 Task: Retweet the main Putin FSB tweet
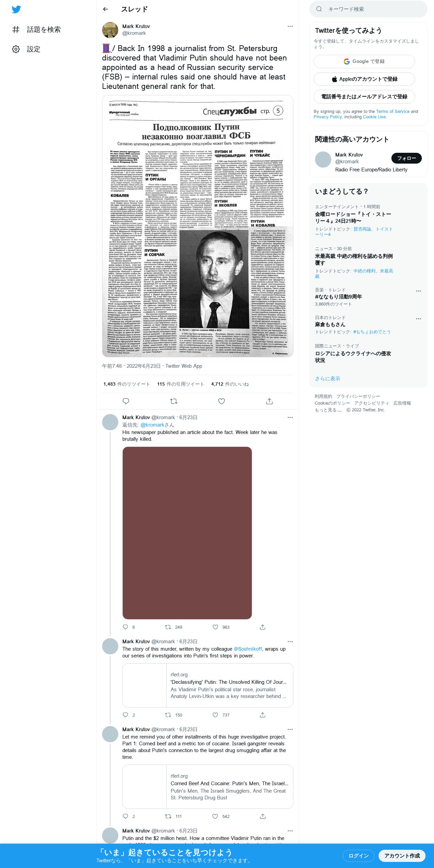(x=174, y=401)
